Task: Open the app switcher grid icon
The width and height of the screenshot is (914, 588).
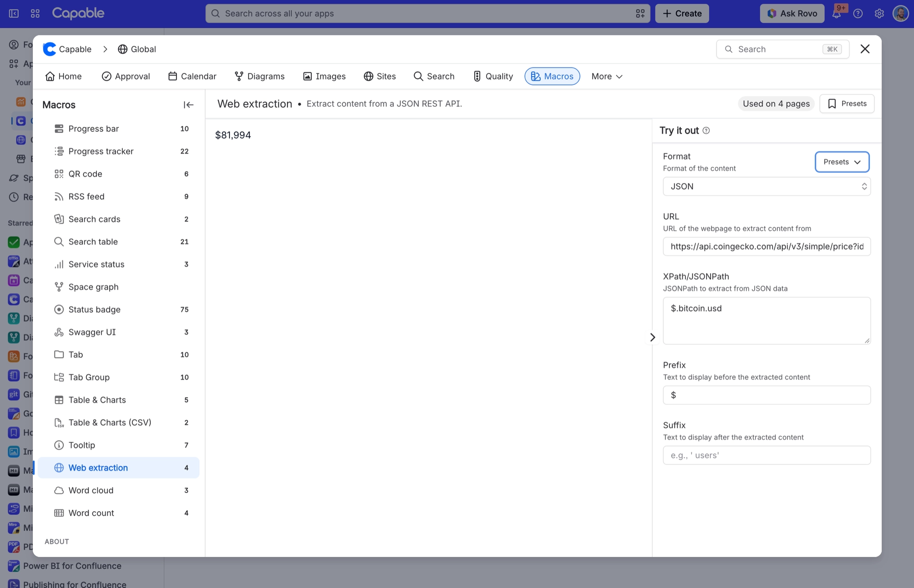Action: pos(35,14)
